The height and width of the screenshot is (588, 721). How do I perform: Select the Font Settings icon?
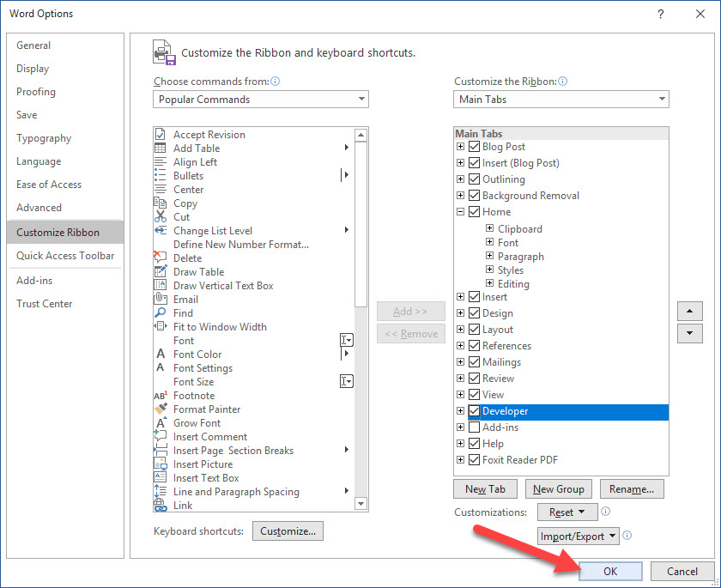[160, 367]
